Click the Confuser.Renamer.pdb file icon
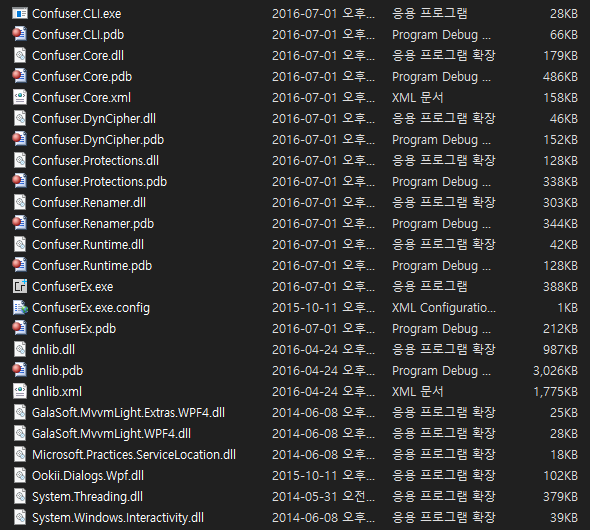 [x=20, y=223]
